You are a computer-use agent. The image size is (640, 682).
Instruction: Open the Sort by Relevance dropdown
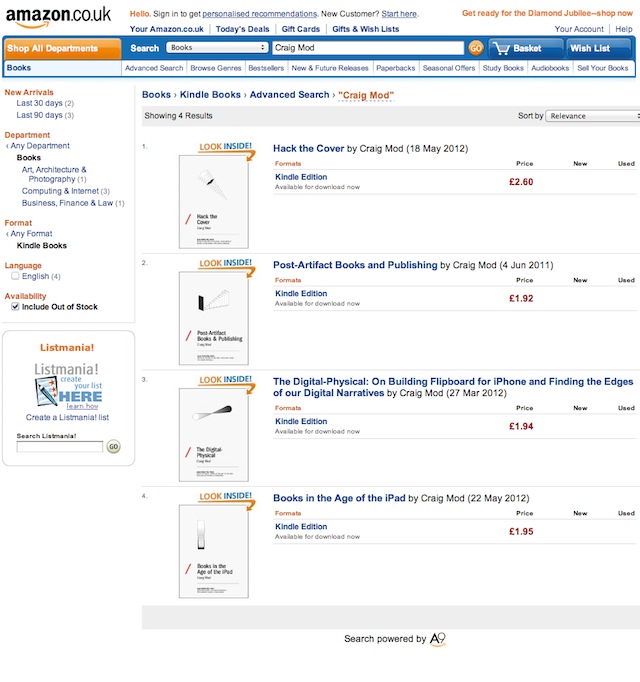(593, 116)
